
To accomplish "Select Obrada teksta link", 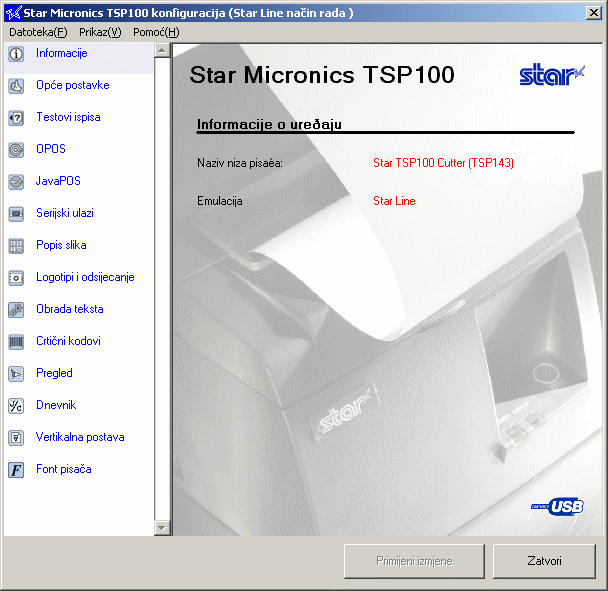I will pos(70,309).
